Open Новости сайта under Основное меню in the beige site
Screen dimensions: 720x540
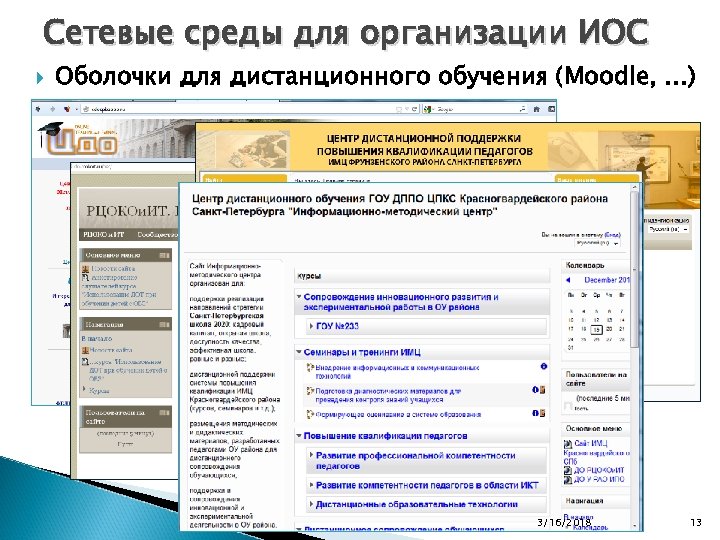(x=113, y=268)
